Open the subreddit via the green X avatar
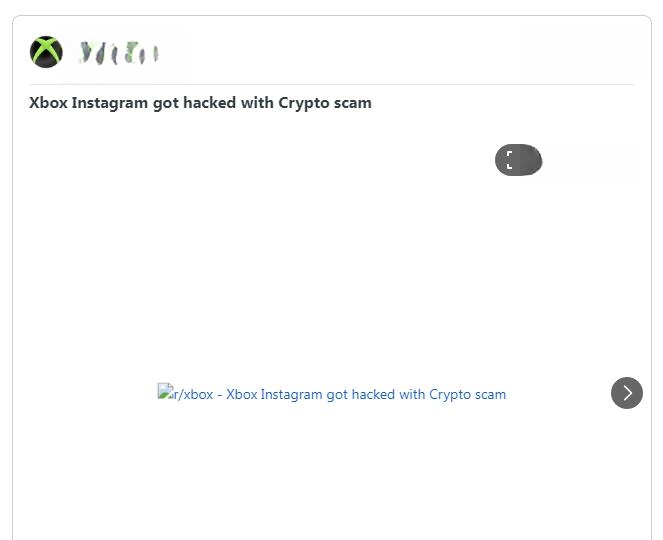 pyautogui.click(x=46, y=52)
